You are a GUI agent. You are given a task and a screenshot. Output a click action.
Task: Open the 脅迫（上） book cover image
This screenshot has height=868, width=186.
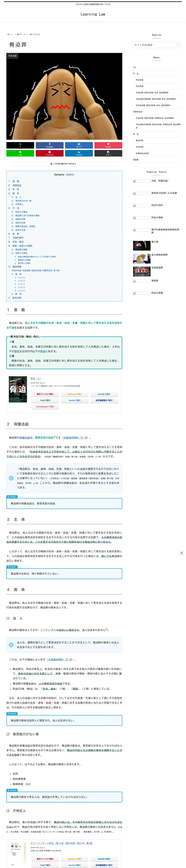coord(18,389)
